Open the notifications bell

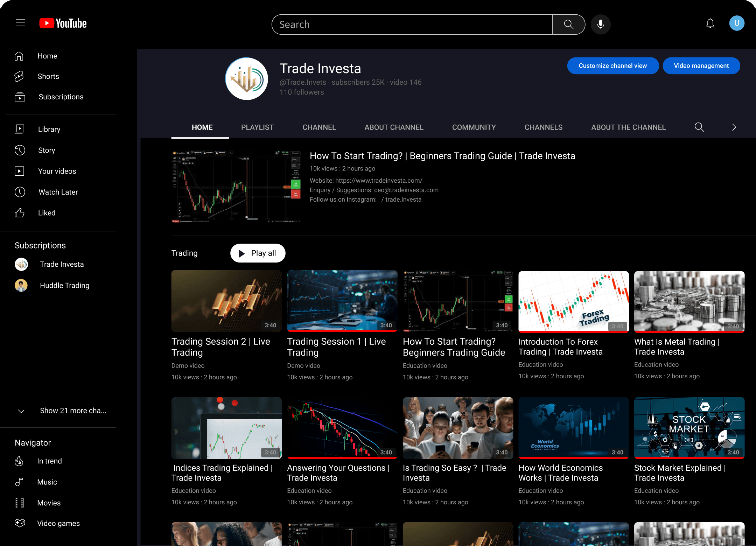pos(710,23)
